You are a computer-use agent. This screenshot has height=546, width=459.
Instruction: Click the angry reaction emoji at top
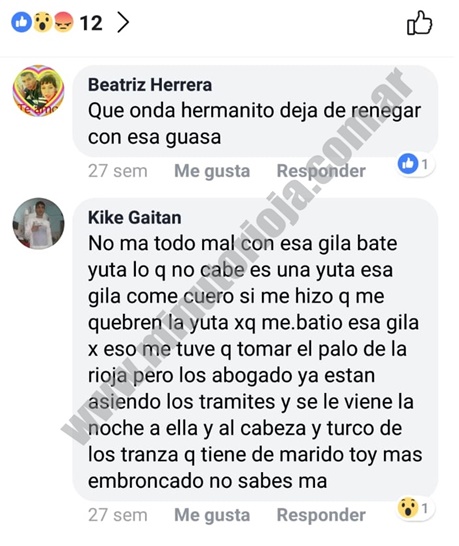click(63, 22)
